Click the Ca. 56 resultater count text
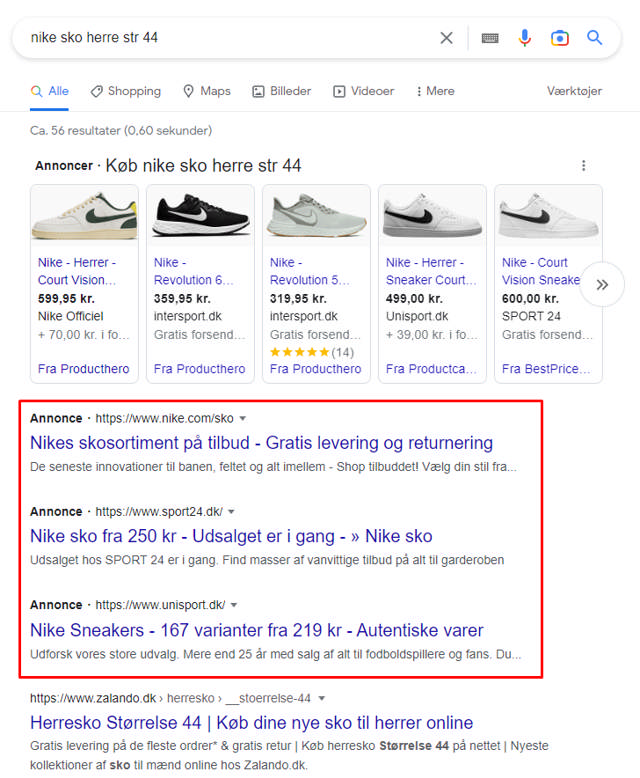Image resolution: width=640 pixels, height=778 pixels. click(121, 131)
